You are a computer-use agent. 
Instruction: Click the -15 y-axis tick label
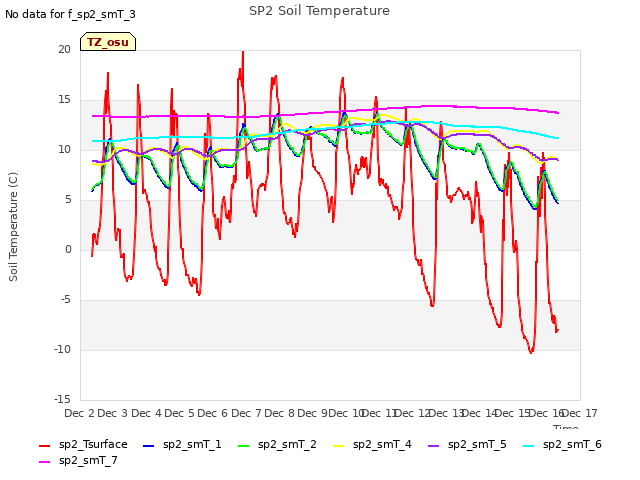62,399
